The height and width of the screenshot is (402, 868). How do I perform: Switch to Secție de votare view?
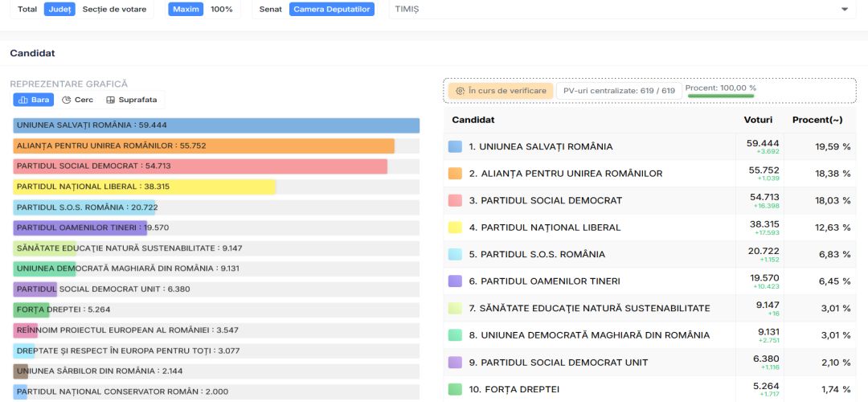click(x=115, y=10)
